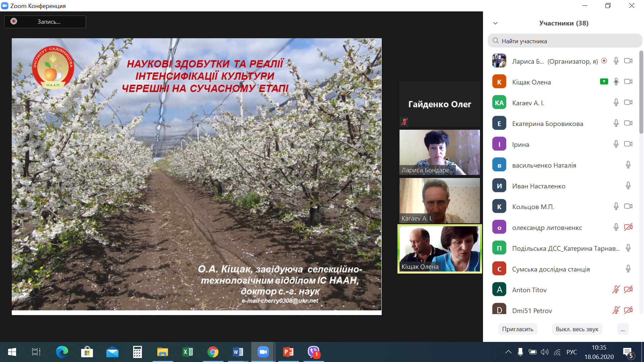Click microphone icon next to Кіщак Олена
Viewport: 644px width, 362px height.
point(616,82)
